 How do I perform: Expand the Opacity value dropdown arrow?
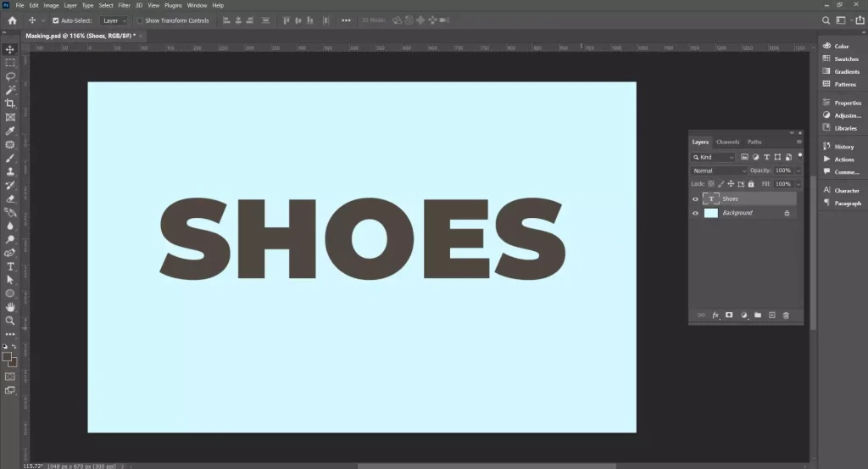click(798, 170)
